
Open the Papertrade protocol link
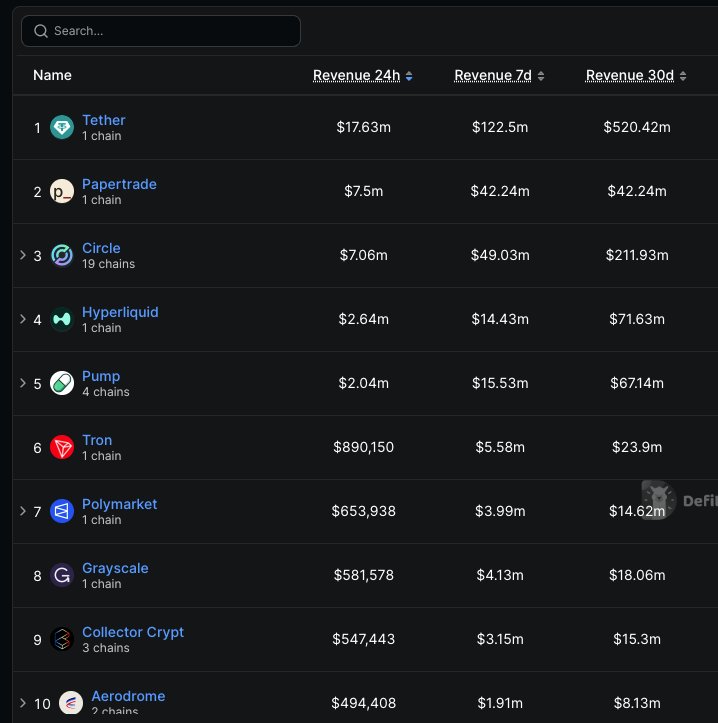(x=119, y=184)
